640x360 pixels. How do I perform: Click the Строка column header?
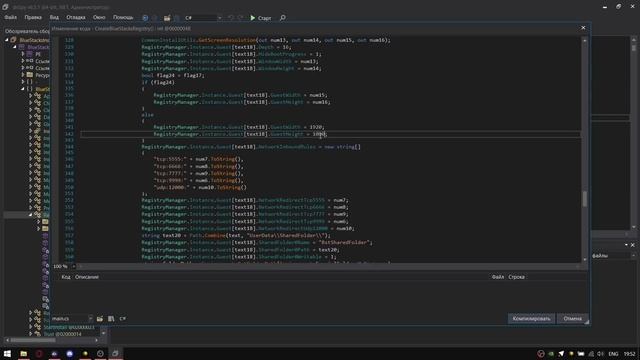pos(516,277)
